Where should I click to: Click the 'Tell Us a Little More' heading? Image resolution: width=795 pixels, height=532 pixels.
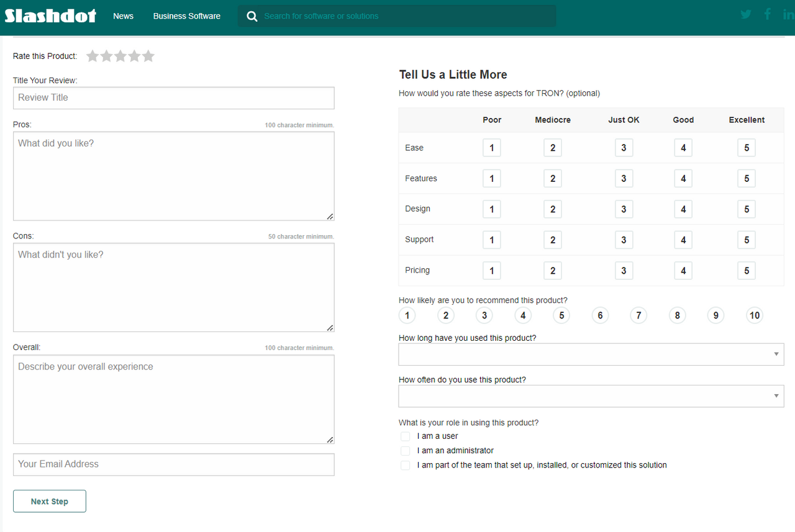pos(453,74)
